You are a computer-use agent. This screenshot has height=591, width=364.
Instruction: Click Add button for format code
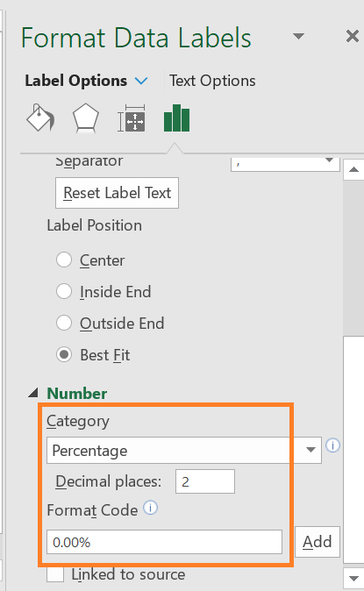coord(318,542)
